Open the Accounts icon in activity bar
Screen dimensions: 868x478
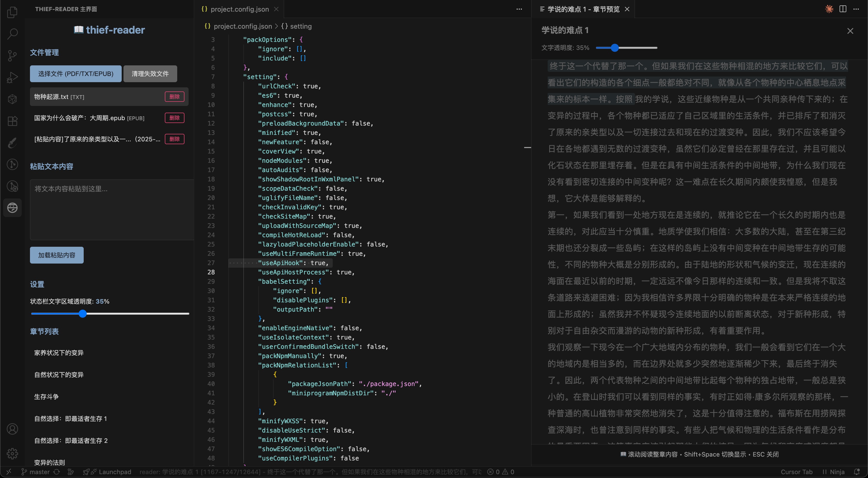12,429
